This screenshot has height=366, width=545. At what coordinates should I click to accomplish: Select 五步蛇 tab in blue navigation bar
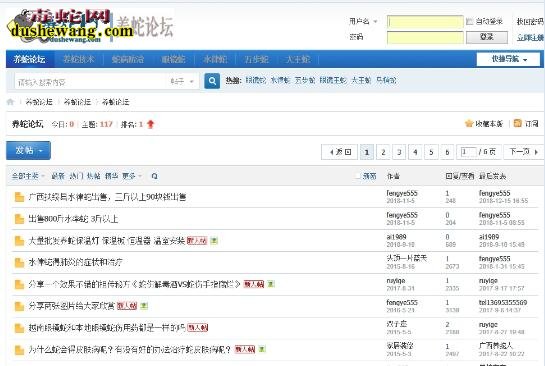click(x=257, y=59)
